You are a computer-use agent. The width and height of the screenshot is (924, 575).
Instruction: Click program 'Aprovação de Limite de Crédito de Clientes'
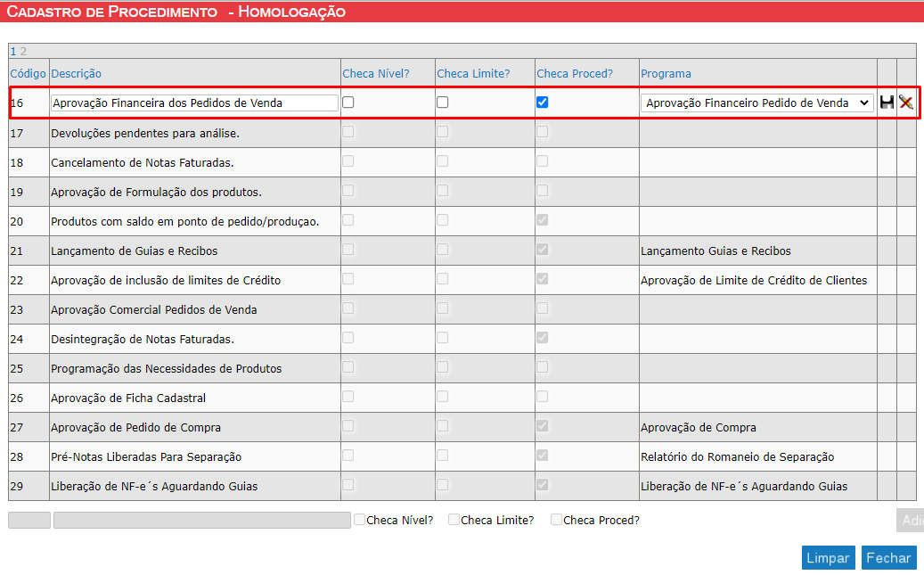tap(754, 281)
